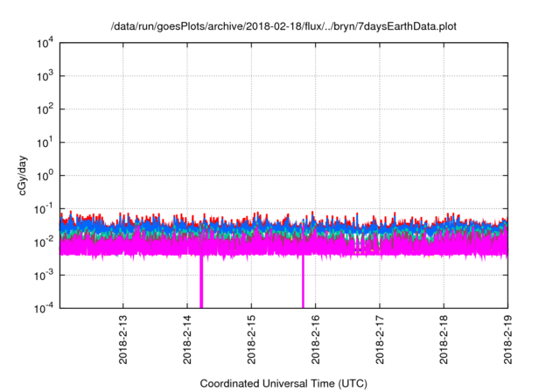Screen dimensions: 560x392
Task: Click the 2018-2-13 date label
Action: pos(123,339)
